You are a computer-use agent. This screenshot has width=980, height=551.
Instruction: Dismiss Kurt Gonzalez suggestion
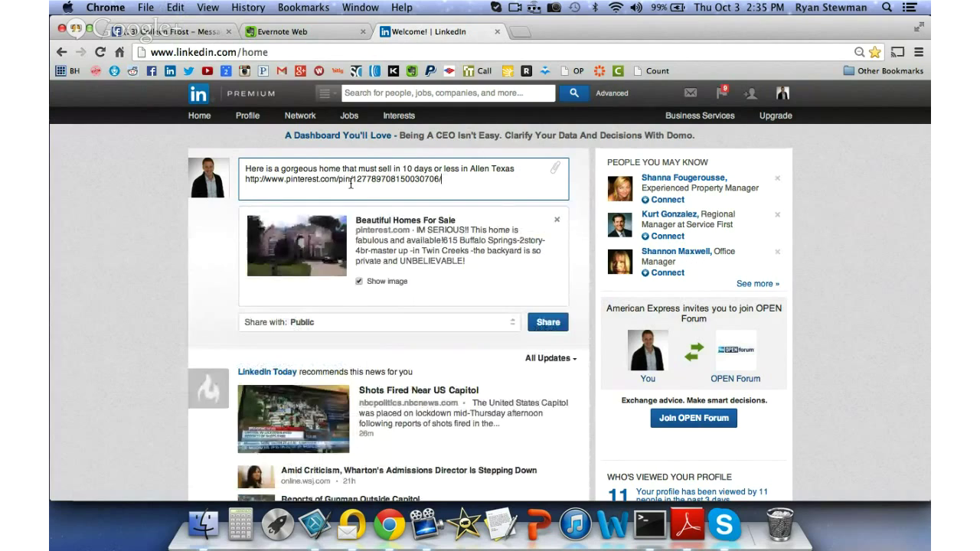click(777, 215)
